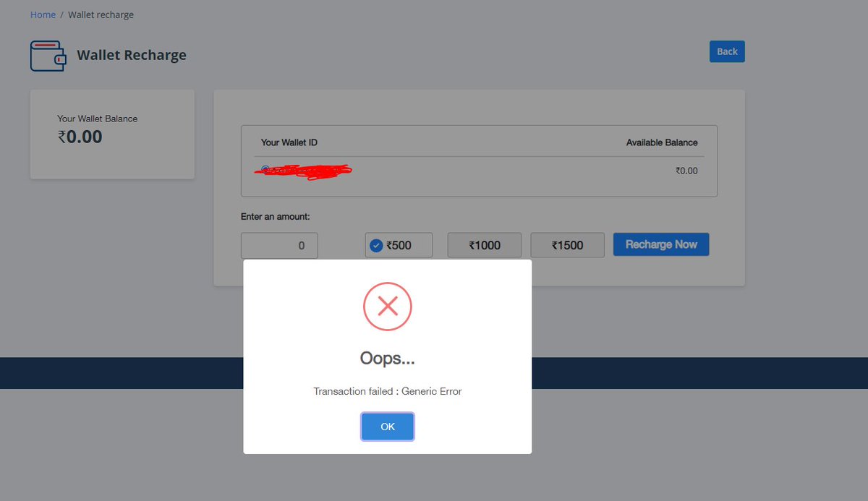
Task: Click the red X error icon in the dialog
Action: click(x=388, y=307)
